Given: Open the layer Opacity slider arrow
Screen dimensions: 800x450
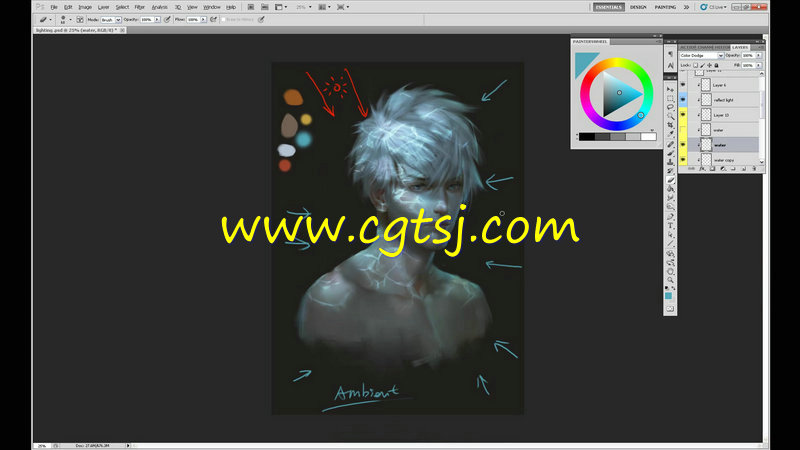Looking at the screenshot, I should click(759, 55).
